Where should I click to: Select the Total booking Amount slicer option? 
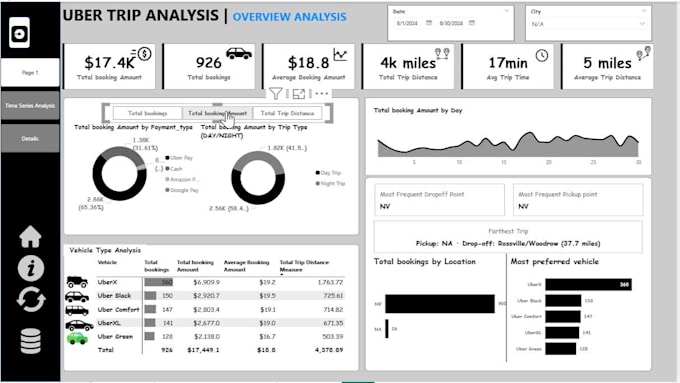[x=217, y=113]
